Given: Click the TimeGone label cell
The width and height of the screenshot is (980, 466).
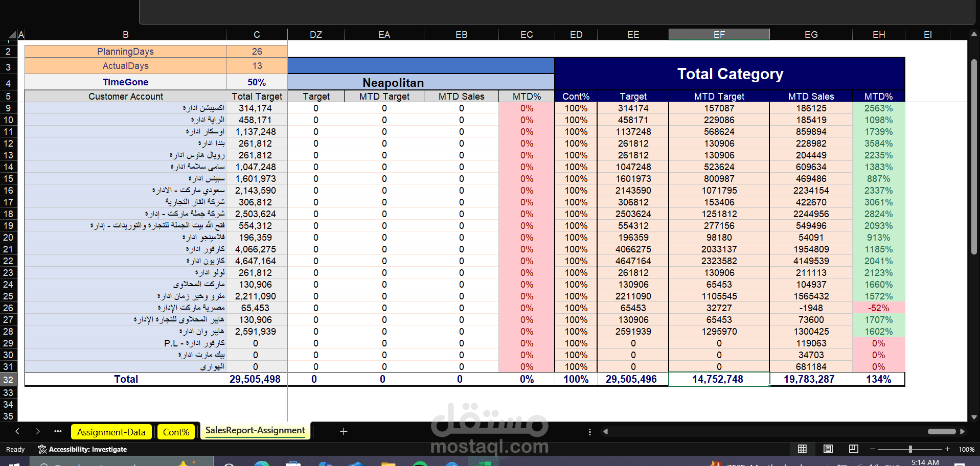Looking at the screenshot, I should (x=126, y=82).
